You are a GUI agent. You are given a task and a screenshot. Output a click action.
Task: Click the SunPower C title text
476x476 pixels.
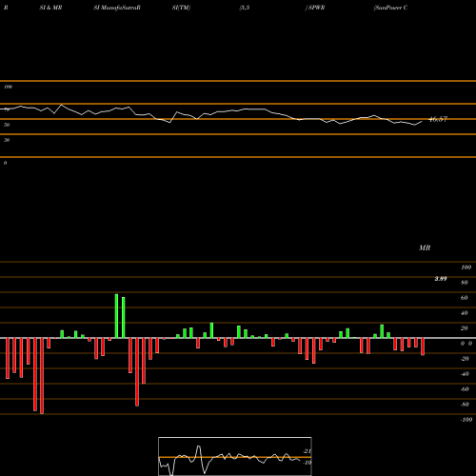[x=391, y=8]
